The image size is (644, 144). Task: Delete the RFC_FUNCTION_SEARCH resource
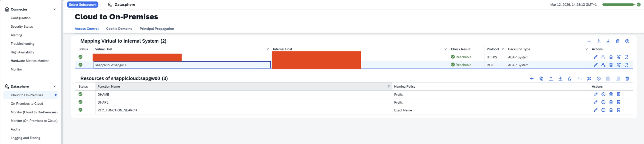611,110
